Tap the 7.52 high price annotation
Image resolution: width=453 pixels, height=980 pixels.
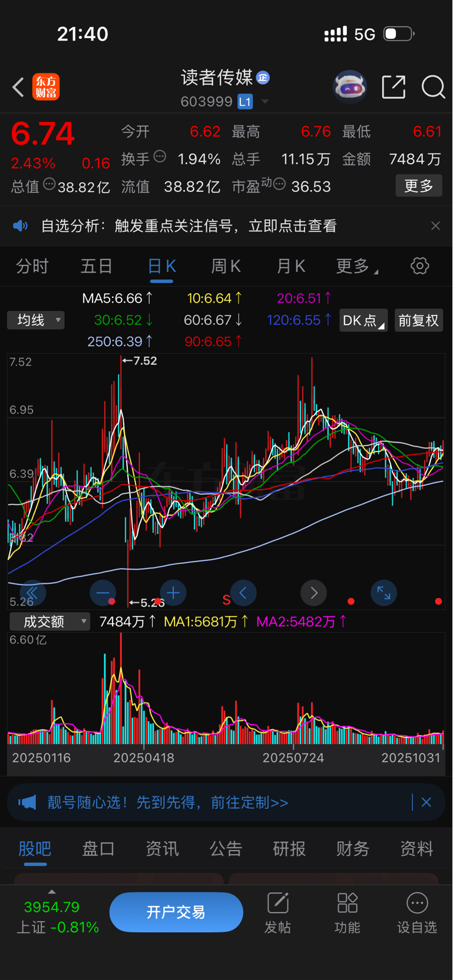click(140, 361)
